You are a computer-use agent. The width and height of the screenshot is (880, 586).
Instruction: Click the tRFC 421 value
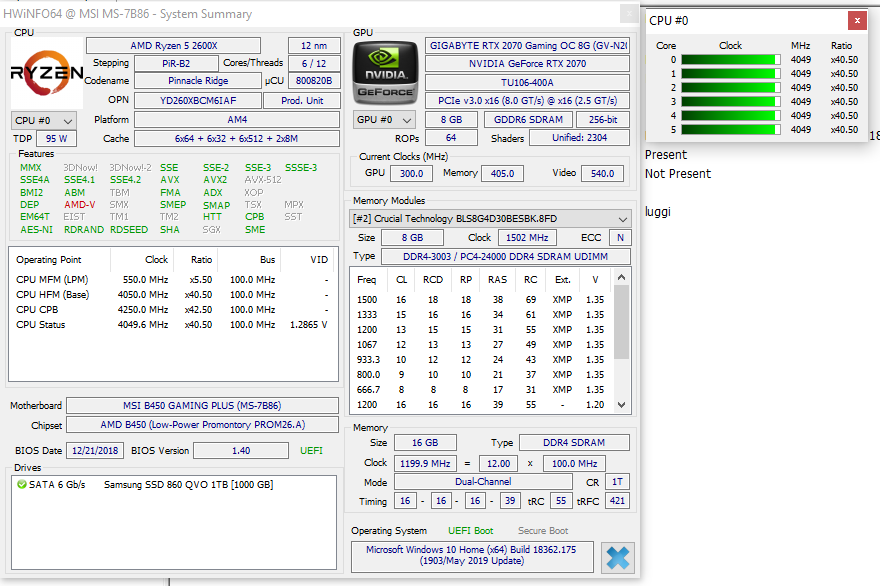(617, 501)
